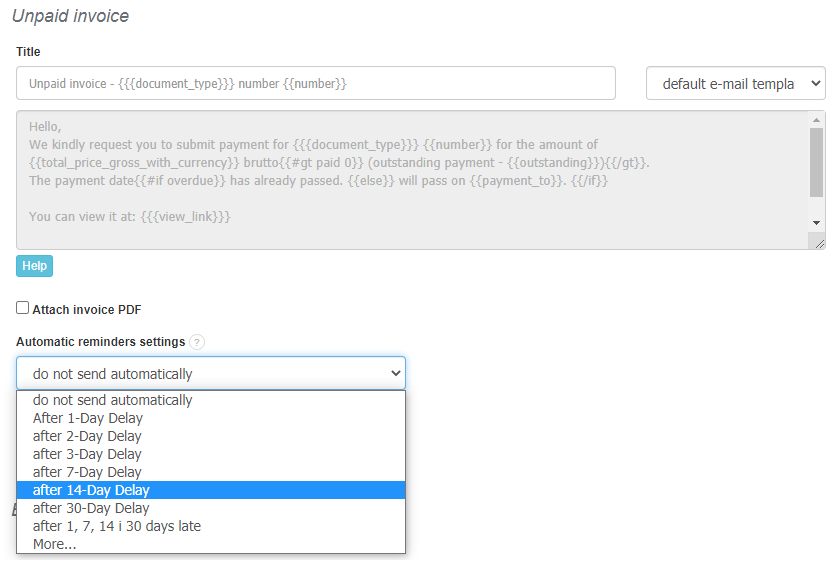839x565 pixels.
Task: Click the Title input field
Action: [x=315, y=84]
